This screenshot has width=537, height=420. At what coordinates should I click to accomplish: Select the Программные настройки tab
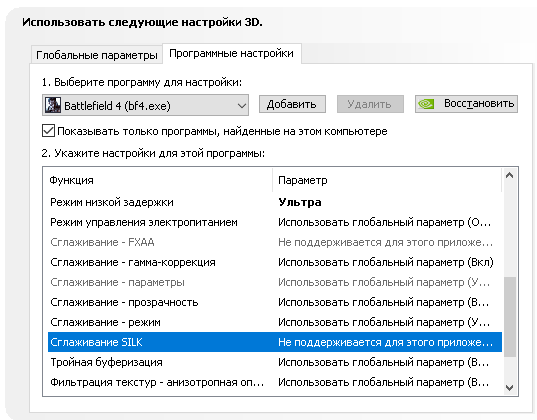(232, 53)
